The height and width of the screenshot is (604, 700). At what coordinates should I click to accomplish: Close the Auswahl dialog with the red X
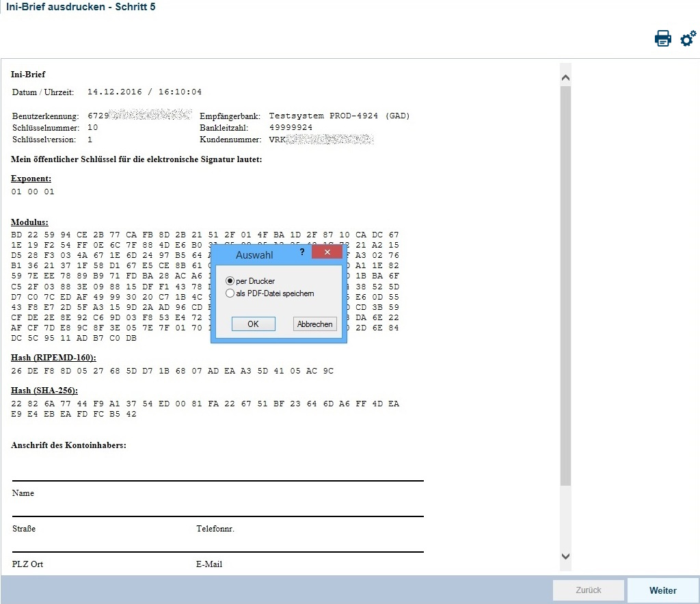click(x=327, y=252)
